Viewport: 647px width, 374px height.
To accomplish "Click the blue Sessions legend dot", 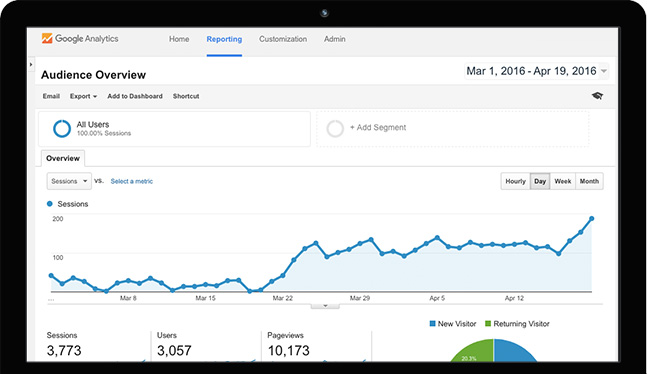I will point(50,204).
